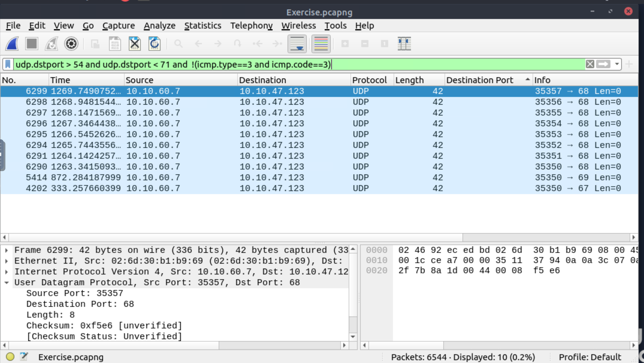Viewport: 644px width, 363px height.
Task: Toggle auto-scroll during live capture
Action: point(297,44)
